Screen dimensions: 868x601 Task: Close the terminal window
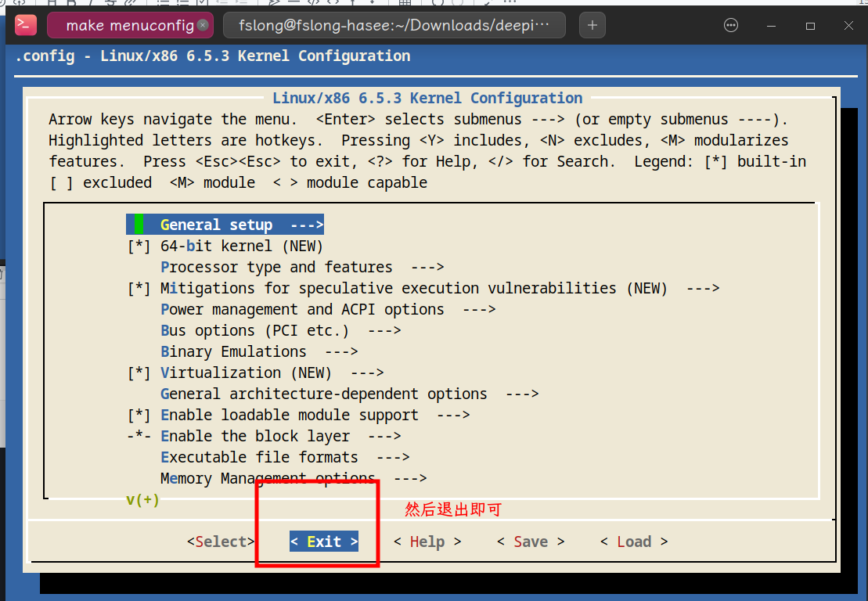tap(848, 26)
